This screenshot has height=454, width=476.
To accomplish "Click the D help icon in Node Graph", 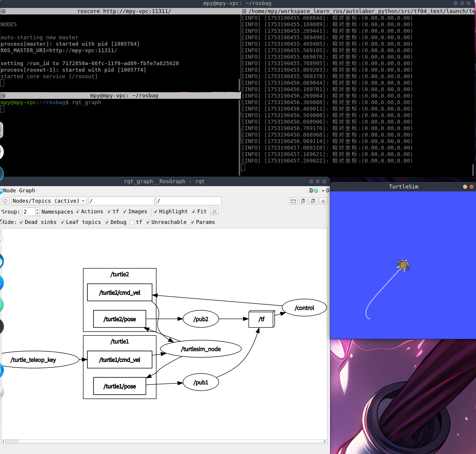I will [x=311, y=191].
